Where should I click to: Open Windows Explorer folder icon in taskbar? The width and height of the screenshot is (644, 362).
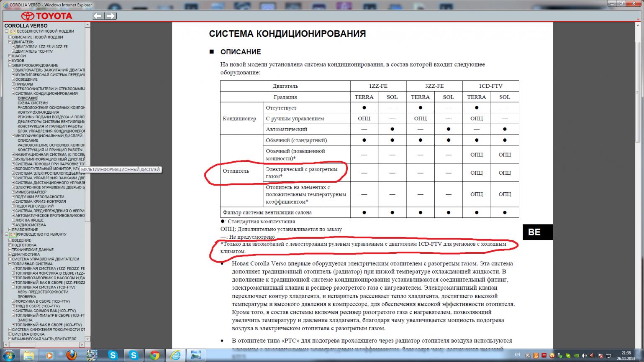pos(29,355)
